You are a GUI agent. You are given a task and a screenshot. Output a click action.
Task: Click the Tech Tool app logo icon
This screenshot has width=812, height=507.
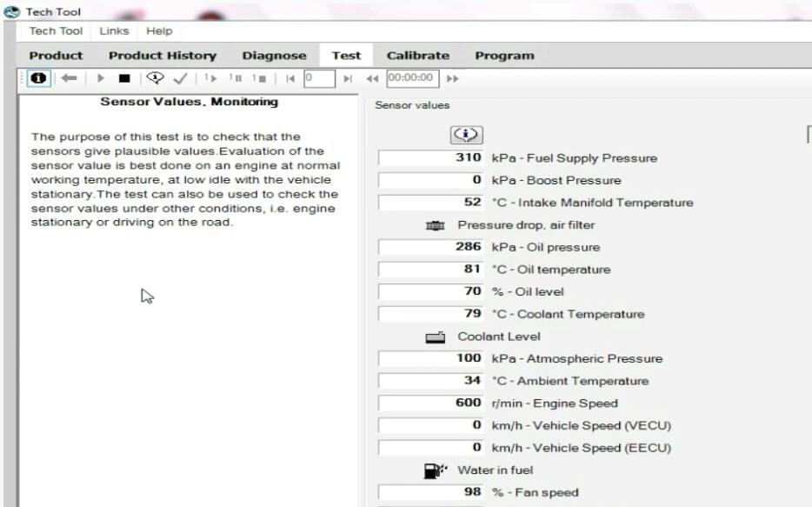(x=12, y=11)
